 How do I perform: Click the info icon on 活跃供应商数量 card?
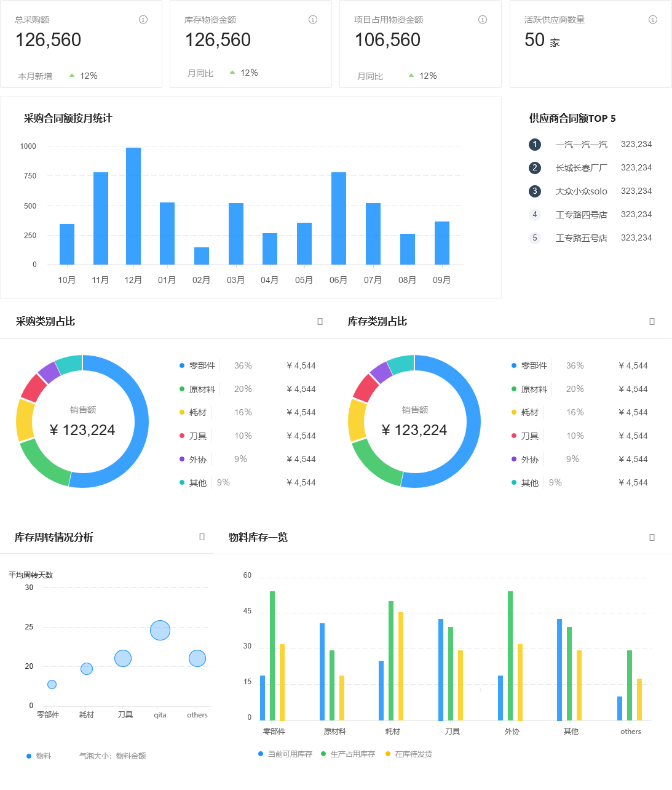pyautogui.click(x=653, y=20)
